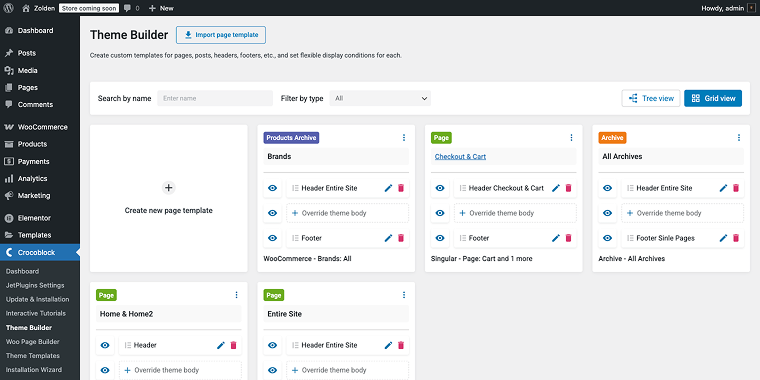
Task: Click the Store coming soon badge
Action: [x=89, y=8]
